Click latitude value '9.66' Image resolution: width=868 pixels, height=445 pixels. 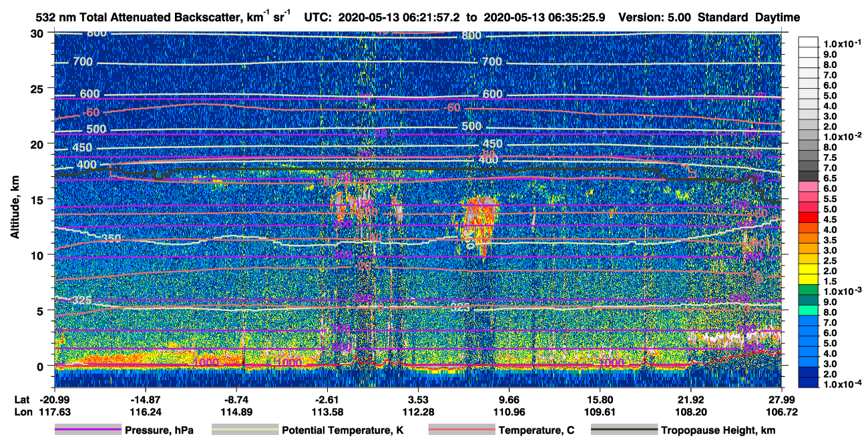(509, 399)
